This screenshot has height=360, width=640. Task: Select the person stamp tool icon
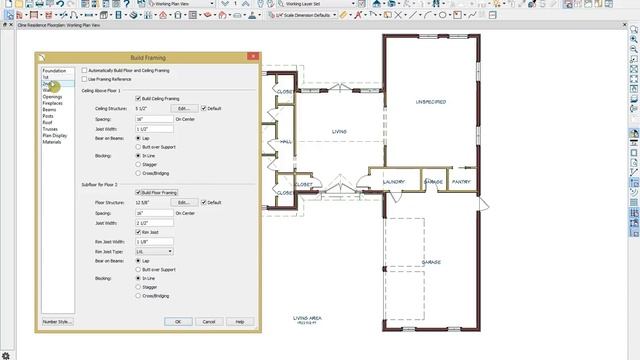pos(252,16)
